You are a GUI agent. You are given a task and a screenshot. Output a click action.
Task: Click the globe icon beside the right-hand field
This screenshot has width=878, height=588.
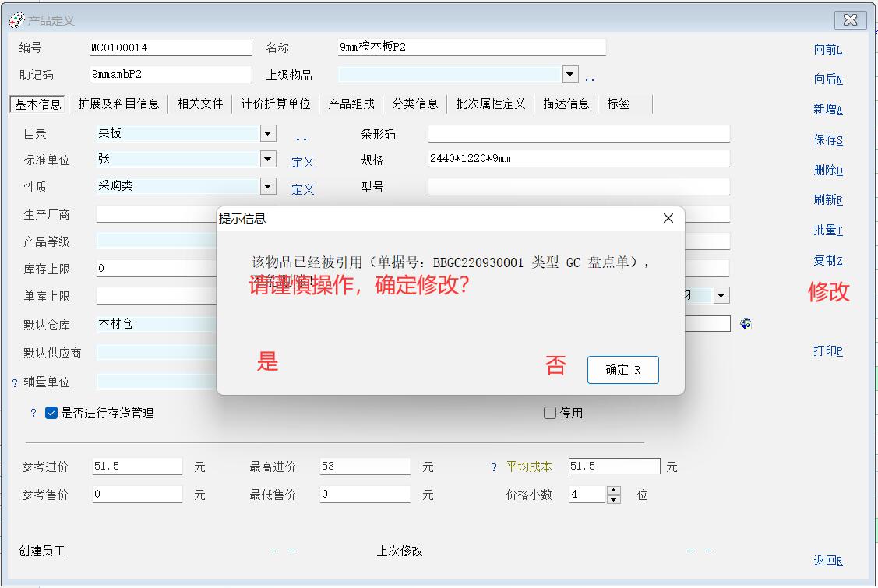click(x=746, y=323)
